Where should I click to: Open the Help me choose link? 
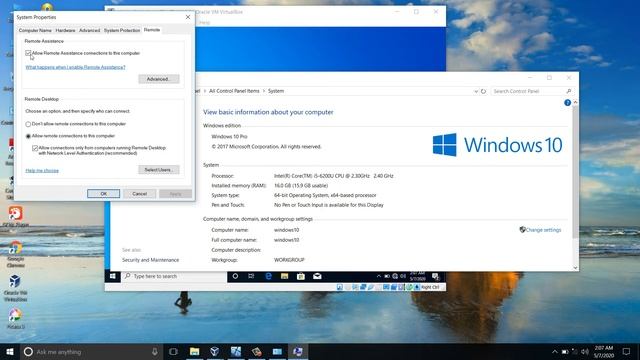coord(42,171)
